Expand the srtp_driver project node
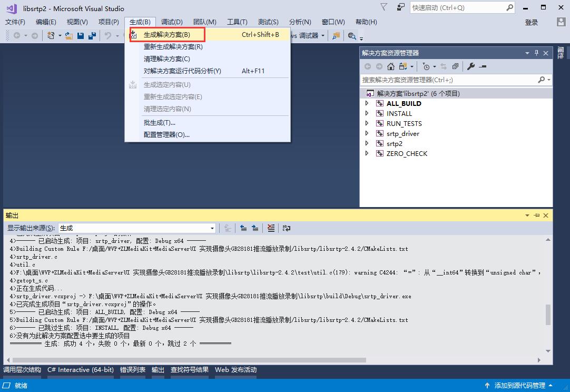This screenshot has height=392, width=570. (367, 134)
